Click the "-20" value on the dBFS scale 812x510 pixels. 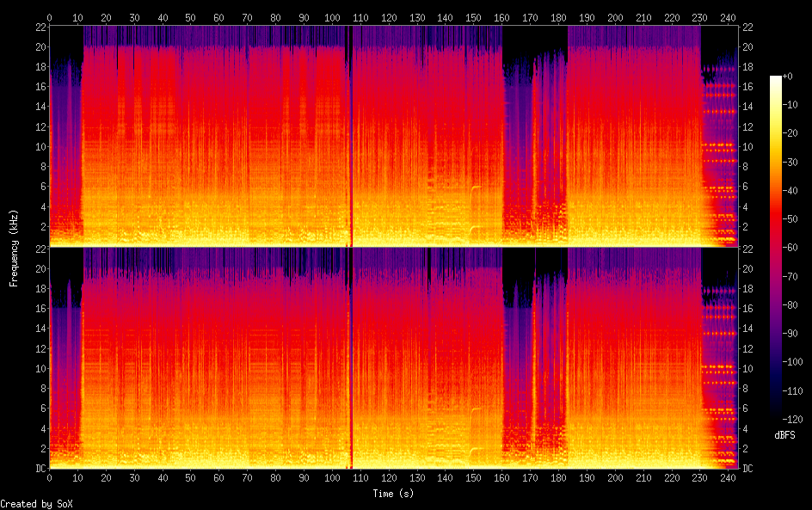(790, 133)
